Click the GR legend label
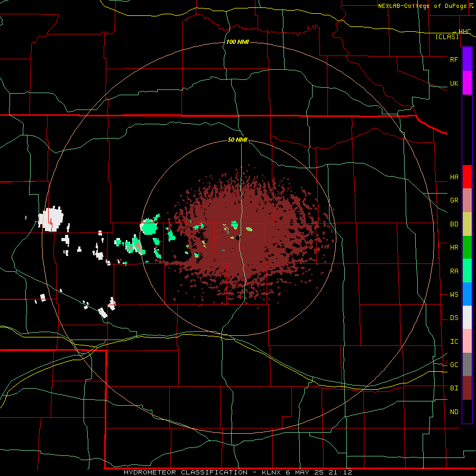Screen dimensions: 476x476 click(x=454, y=200)
